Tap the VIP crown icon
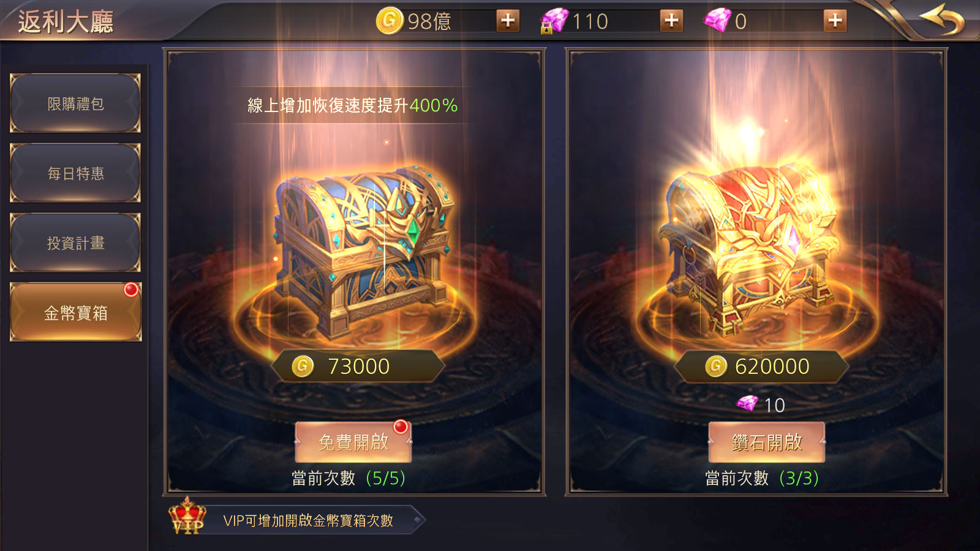 187,517
